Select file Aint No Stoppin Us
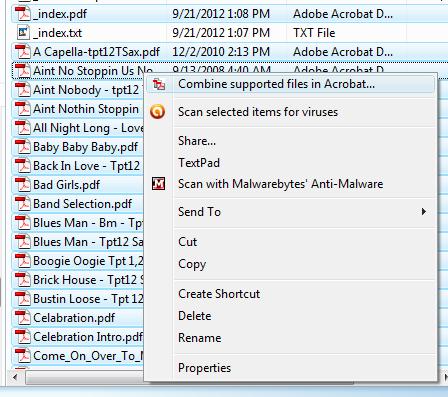The width and height of the screenshot is (448, 397). [93, 71]
